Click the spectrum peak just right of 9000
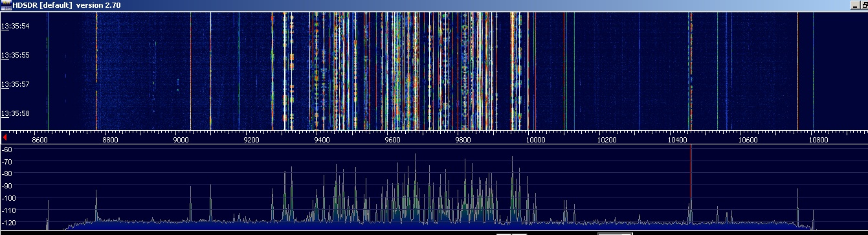Viewport: 868px width, 235px height. 190,203
